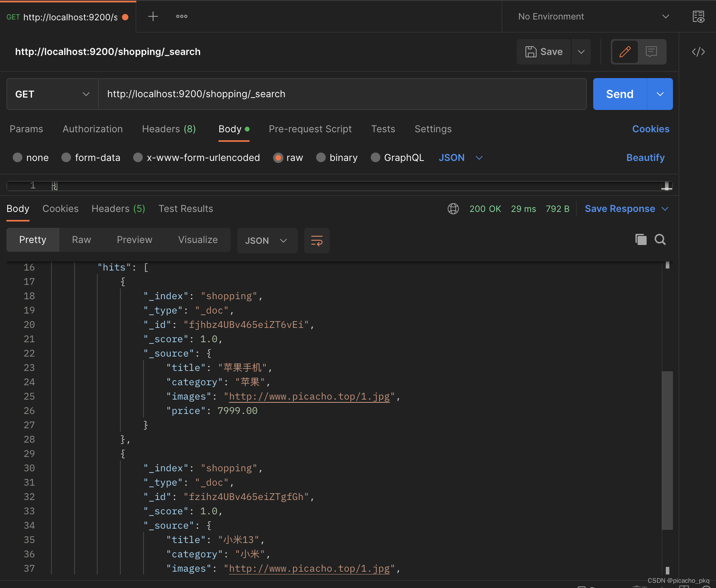Expand the GET method dropdown
Image resolution: width=716 pixels, height=588 pixels.
(x=52, y=94)
